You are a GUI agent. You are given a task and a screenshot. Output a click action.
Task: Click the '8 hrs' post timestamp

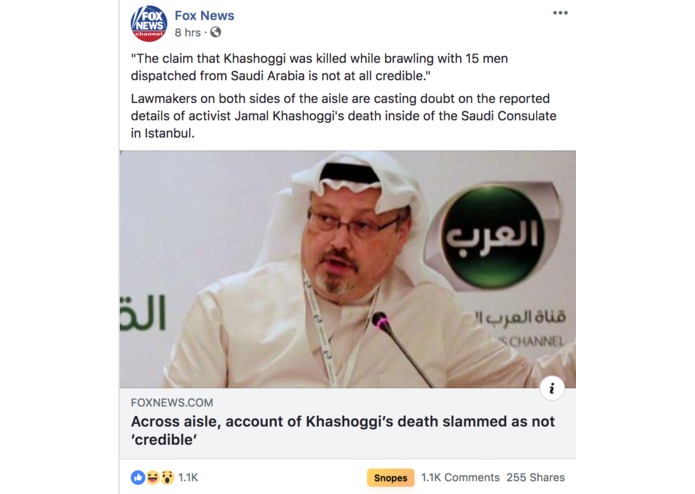pos(187,33)
